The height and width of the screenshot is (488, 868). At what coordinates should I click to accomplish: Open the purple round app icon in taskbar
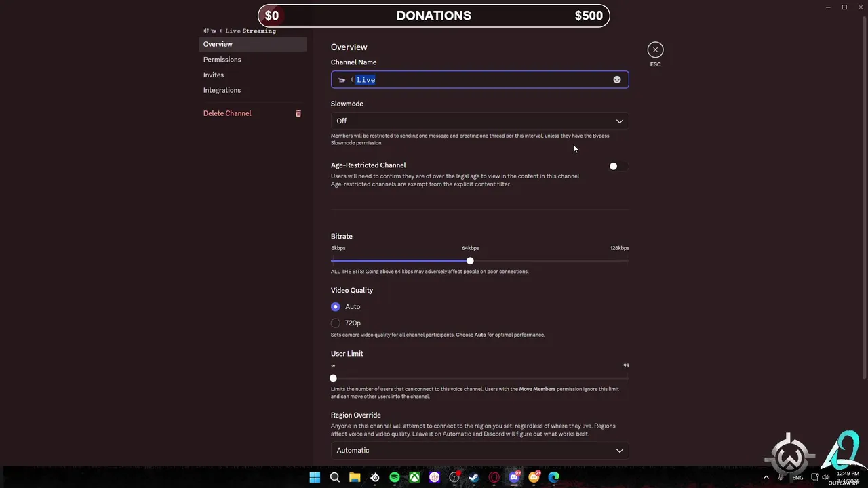[435, 477]
